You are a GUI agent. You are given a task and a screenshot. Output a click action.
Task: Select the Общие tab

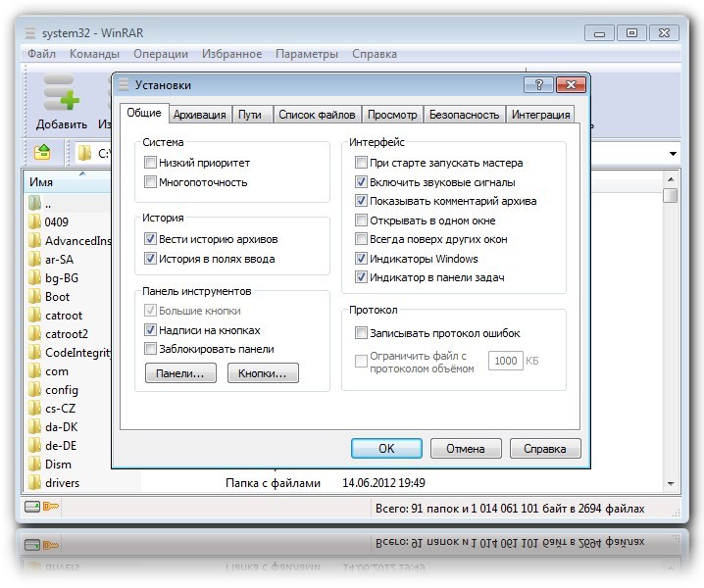point(144,113)
